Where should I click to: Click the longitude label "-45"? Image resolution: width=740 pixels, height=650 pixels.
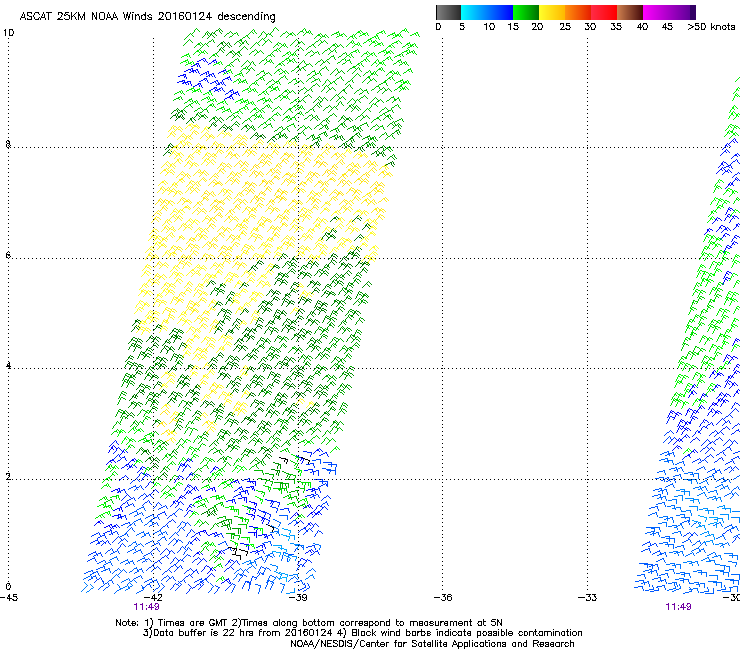9,598
